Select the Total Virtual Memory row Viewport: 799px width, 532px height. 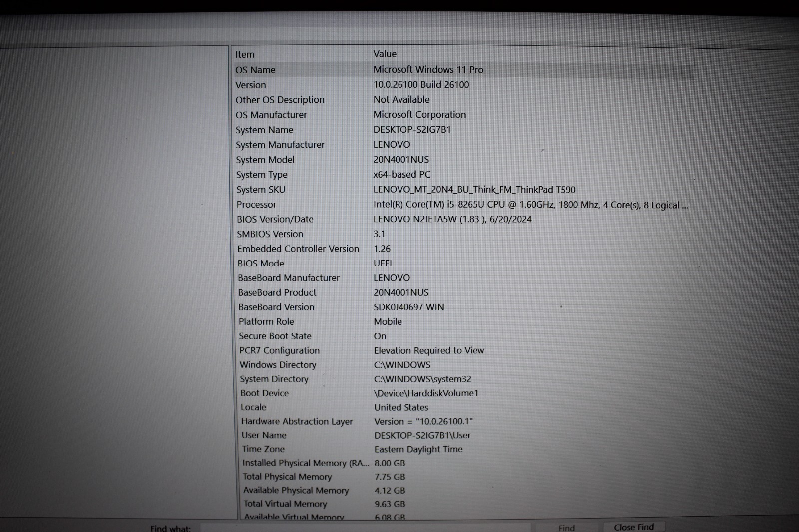(464, 504)
